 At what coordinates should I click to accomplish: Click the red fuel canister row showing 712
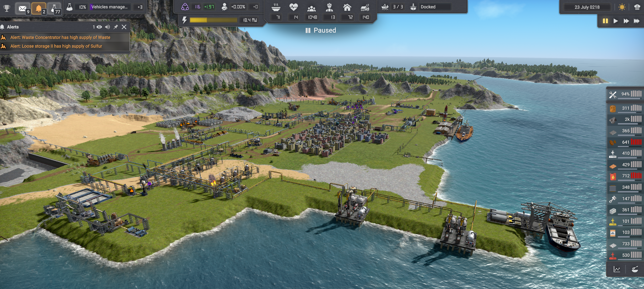[x=625, y=176]
